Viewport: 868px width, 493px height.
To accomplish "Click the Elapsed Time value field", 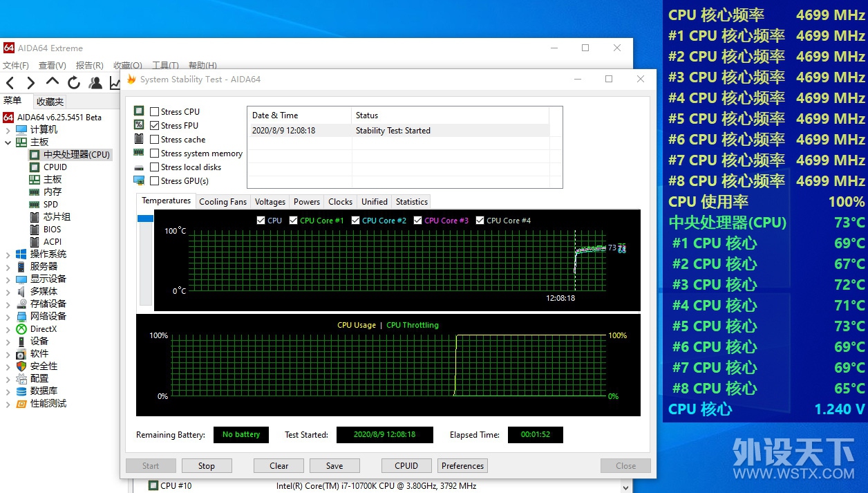I will tap(535, 435).
